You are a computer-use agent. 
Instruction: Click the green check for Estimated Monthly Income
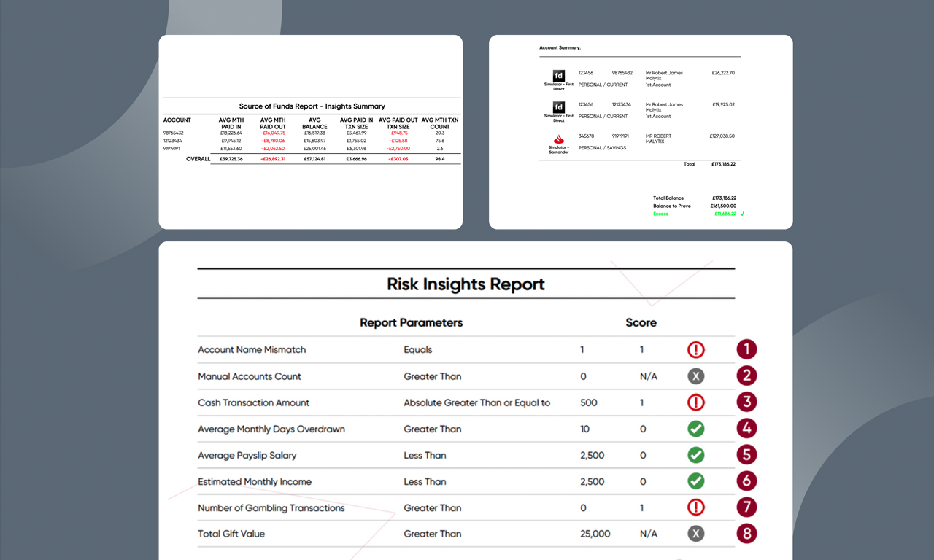[695, 481]
